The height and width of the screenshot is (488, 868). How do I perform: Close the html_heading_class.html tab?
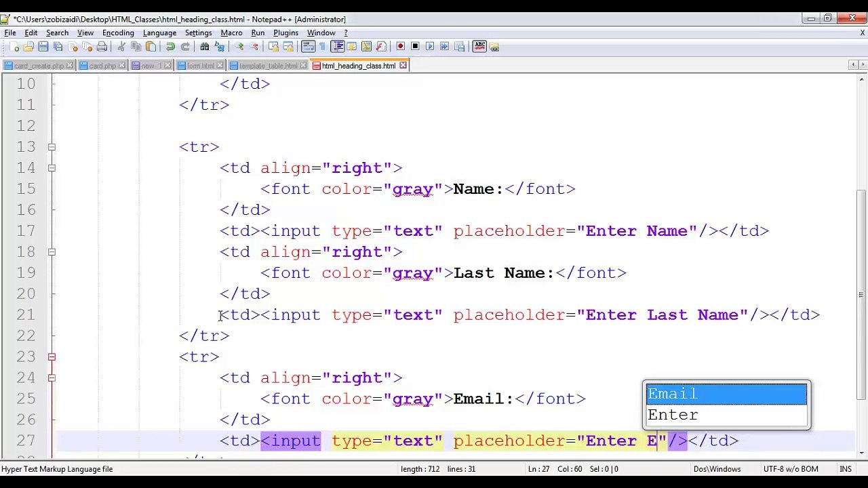[x=403, y=66]
